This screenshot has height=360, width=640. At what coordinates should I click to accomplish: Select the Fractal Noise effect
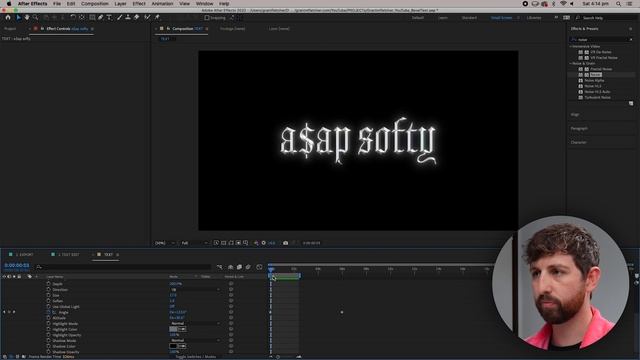pos(601,69)
